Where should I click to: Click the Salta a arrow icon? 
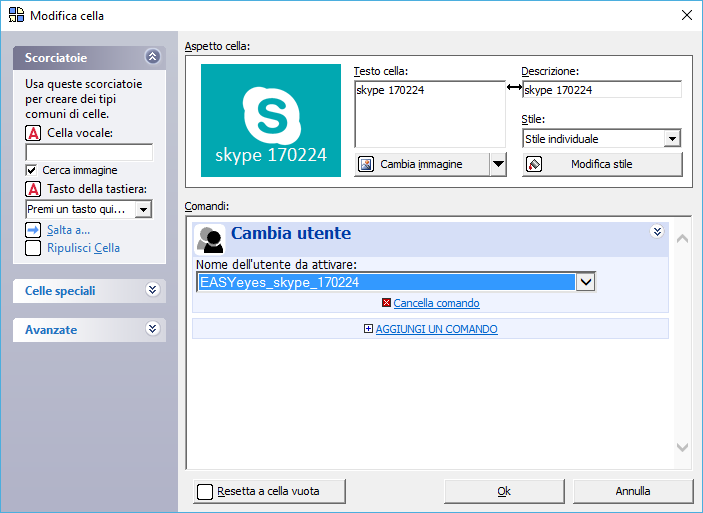(33, 230)
